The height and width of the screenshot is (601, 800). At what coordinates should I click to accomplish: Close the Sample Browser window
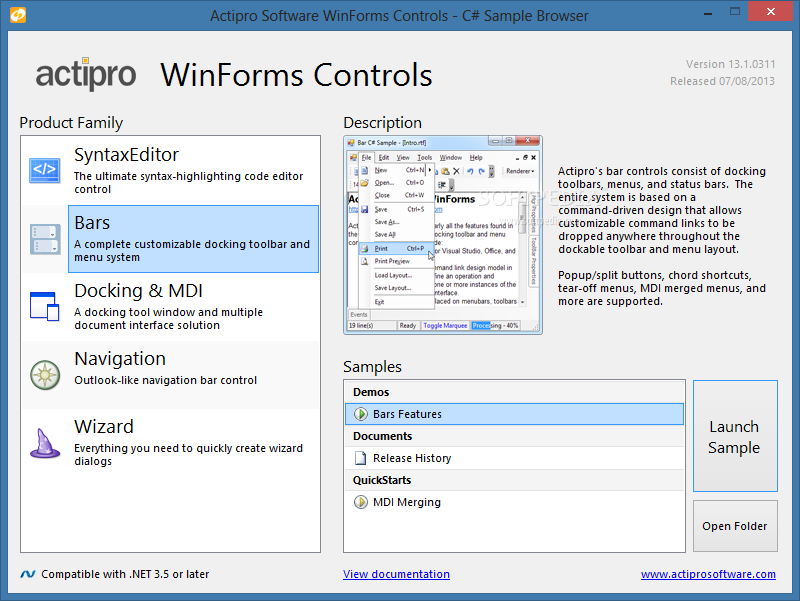(770, 11)
